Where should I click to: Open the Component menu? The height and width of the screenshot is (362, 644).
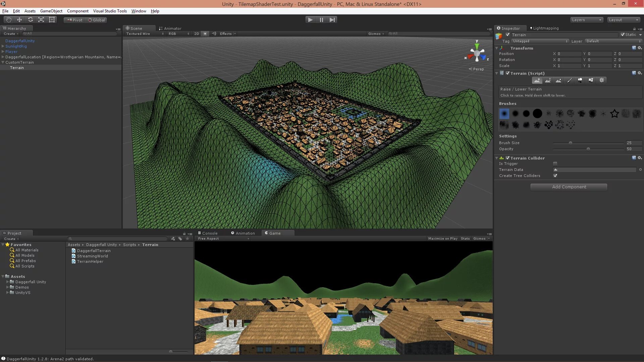pos(78,11)
